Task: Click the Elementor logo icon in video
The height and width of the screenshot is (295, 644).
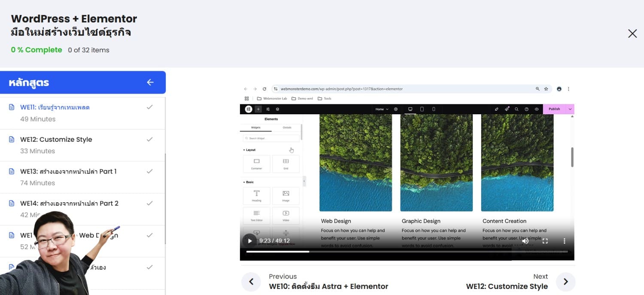Action: click(x=248, y=109)
